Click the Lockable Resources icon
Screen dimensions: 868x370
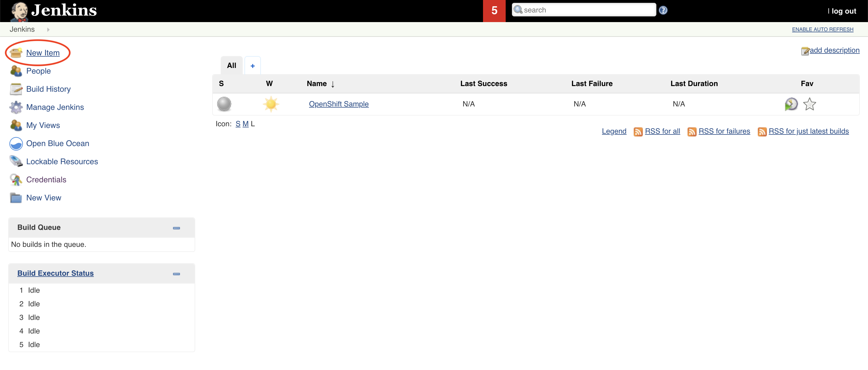coord(16,162)
